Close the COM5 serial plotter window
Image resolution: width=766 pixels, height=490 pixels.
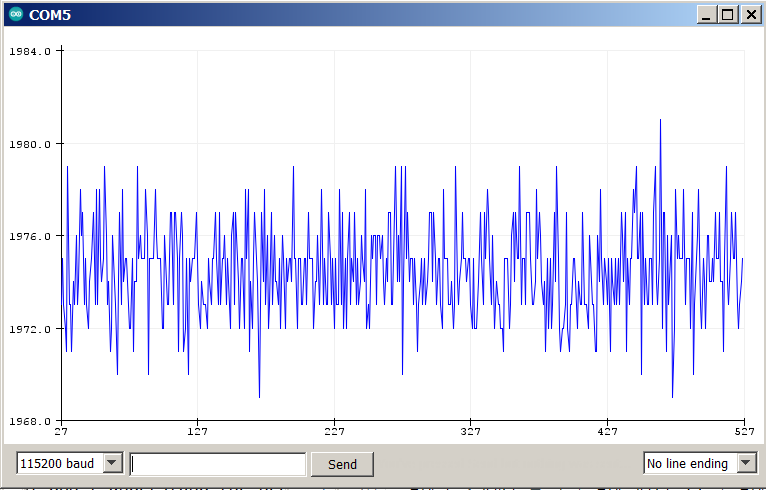click(748, 14)
